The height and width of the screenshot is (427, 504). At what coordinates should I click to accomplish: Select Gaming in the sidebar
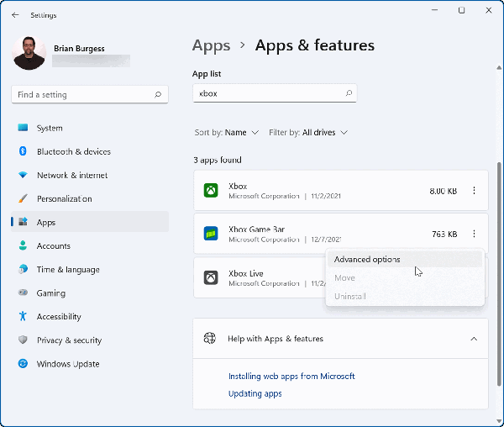50,293
